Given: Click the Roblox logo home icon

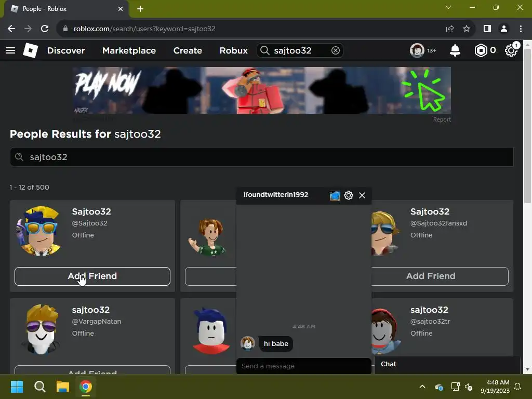Looking at the screenshot, I should click(x=30, y=50).
